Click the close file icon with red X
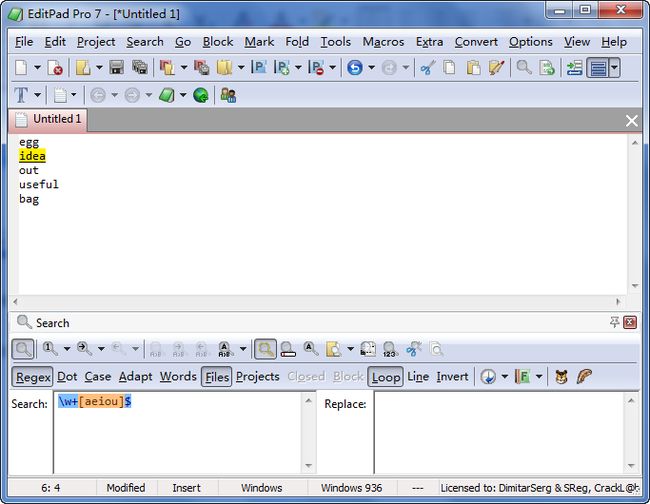Viewport: 650px width, 504px height. click(55, 67)
